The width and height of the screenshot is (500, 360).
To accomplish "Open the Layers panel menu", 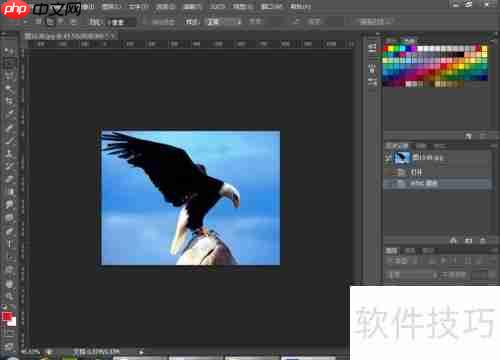I will (x=493, y=250).
